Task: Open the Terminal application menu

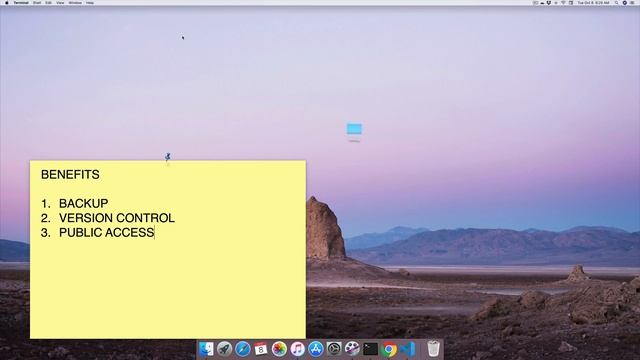Action: pos(21,2)
